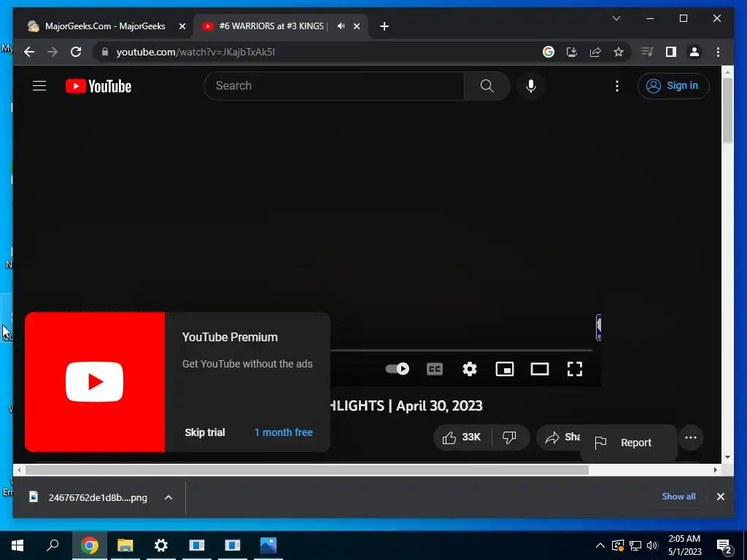Image resolution: width=747 pixels, height=560 pixels.
Task: Start voice search with microphone icon
Action: (x=531, y=86)
